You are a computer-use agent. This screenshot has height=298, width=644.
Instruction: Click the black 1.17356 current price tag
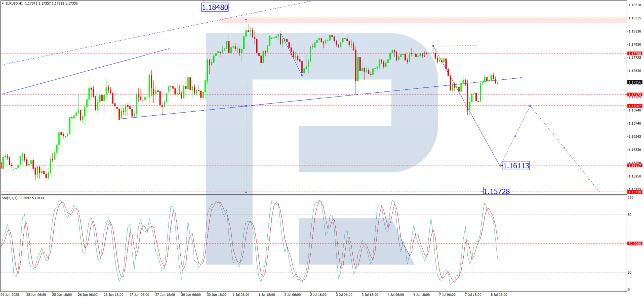click(x=635, y=82)
